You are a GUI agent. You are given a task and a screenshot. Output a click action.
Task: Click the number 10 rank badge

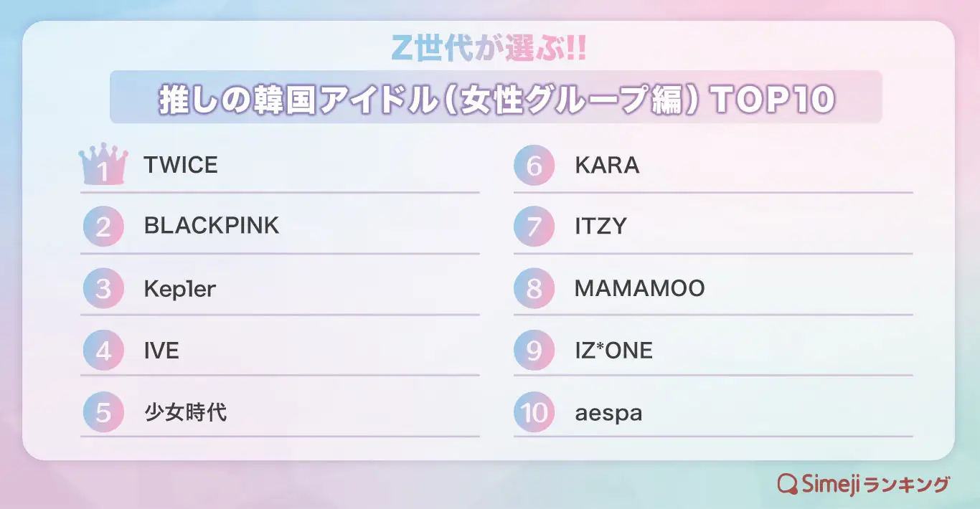[x=534, y=413]
